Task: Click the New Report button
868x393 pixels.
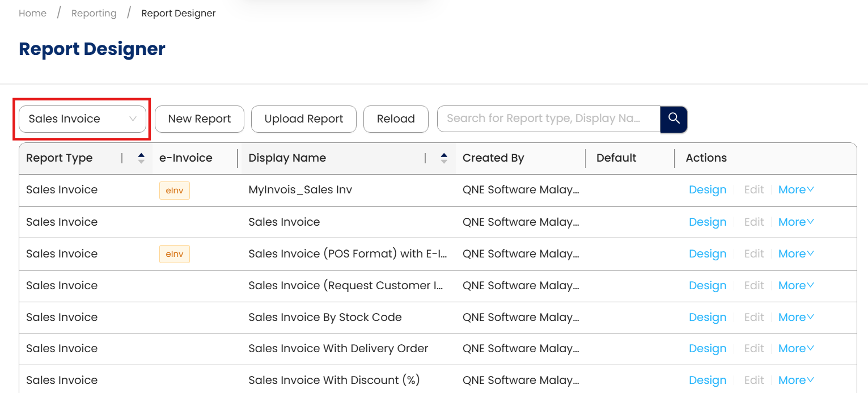Action: click(x=200, y=119)
